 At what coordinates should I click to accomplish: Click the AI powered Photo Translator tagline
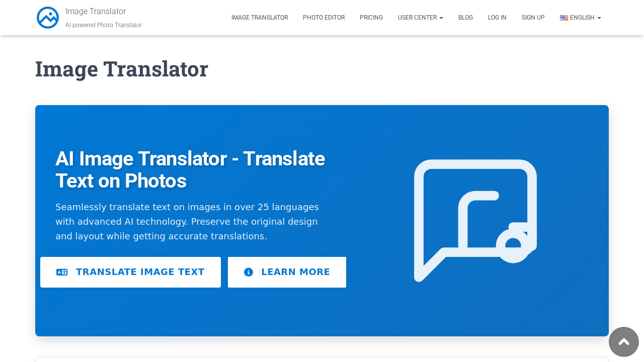coord(103,24)
